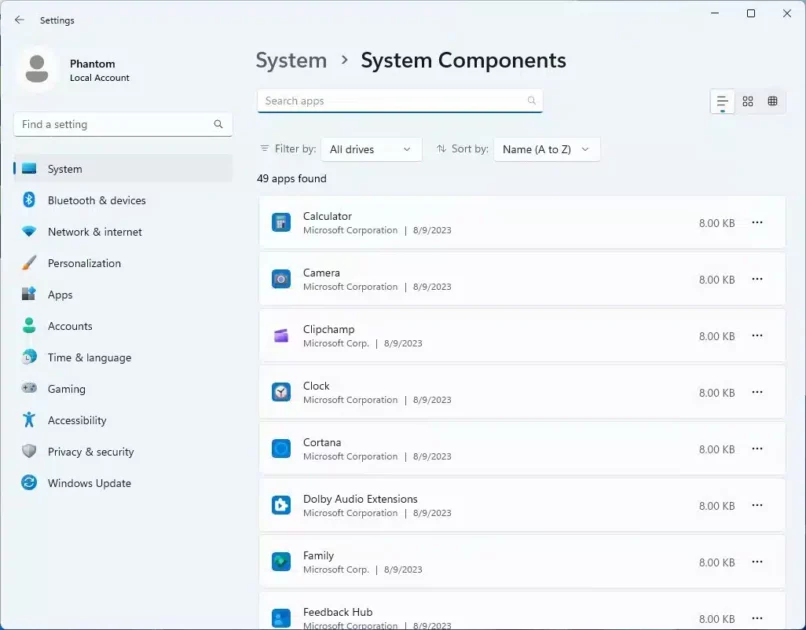Screen dimensions: 806x630
Task: Select Privacy & security in sidebar
Action: (90, 452)
